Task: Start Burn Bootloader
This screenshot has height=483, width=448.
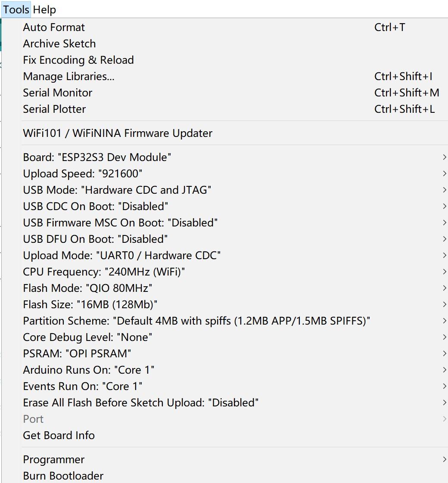Action: pyautogui.click(x=63, y=476)
